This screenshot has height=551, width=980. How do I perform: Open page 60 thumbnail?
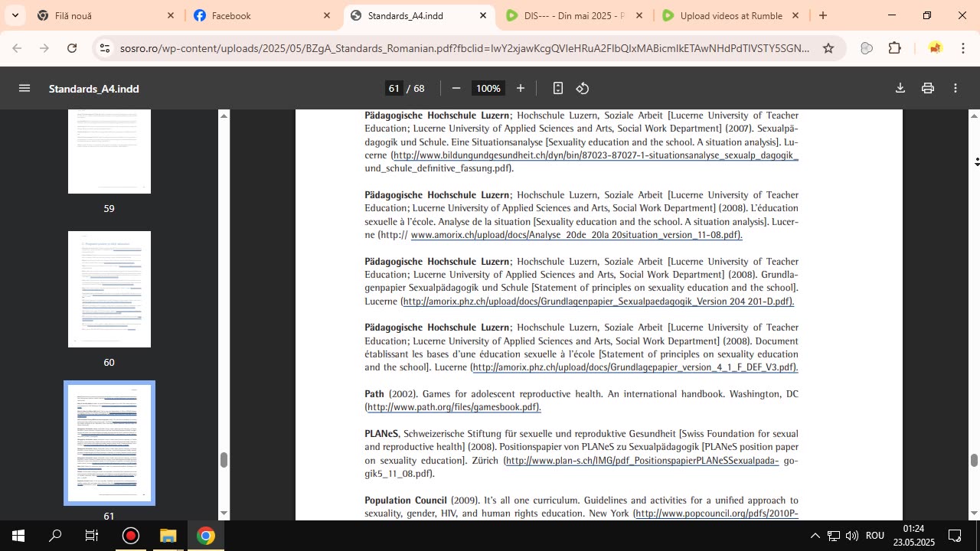coord(109,289)
